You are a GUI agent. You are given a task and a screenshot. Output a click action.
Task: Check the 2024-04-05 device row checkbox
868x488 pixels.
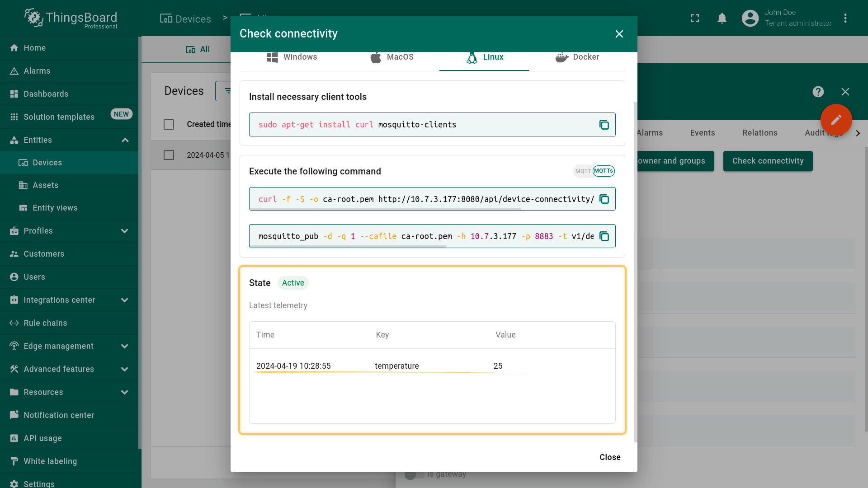tap(169, 155)
